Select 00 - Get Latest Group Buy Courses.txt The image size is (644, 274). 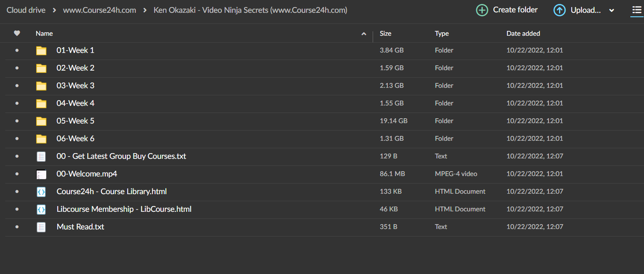pos(122,156)
